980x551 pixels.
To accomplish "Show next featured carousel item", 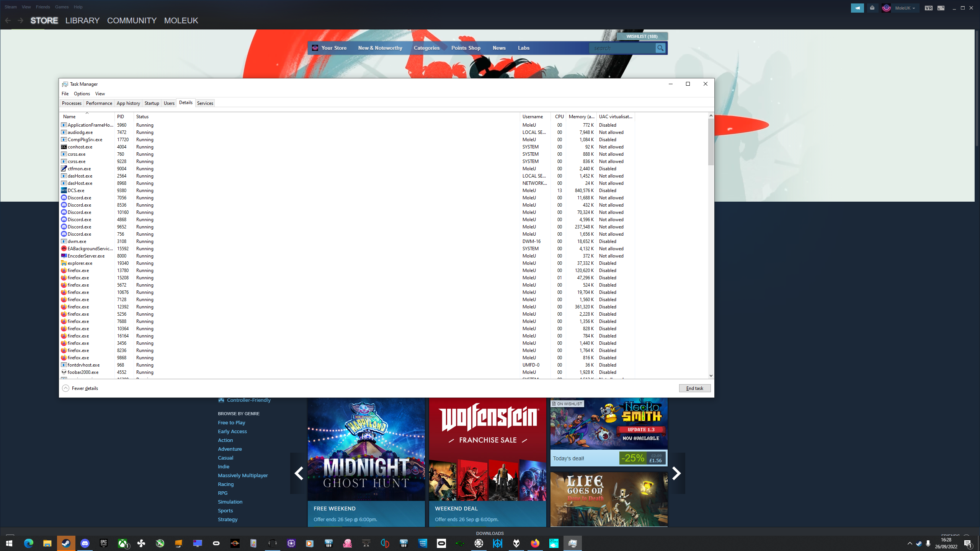I will coord(676,473).
